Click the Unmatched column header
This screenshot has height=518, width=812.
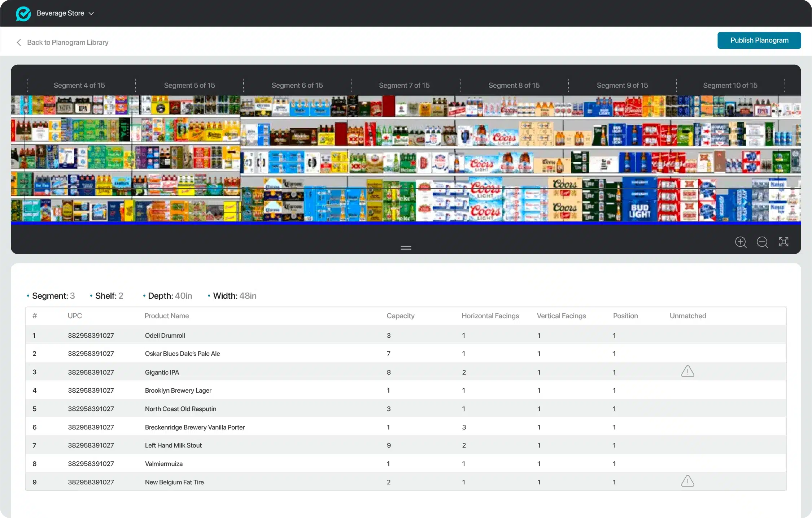click(688, 316)
